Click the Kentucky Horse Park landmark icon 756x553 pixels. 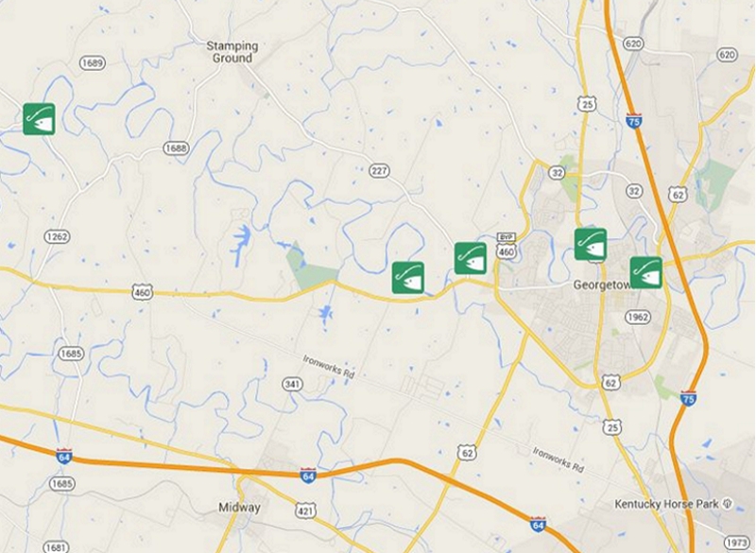727,504
